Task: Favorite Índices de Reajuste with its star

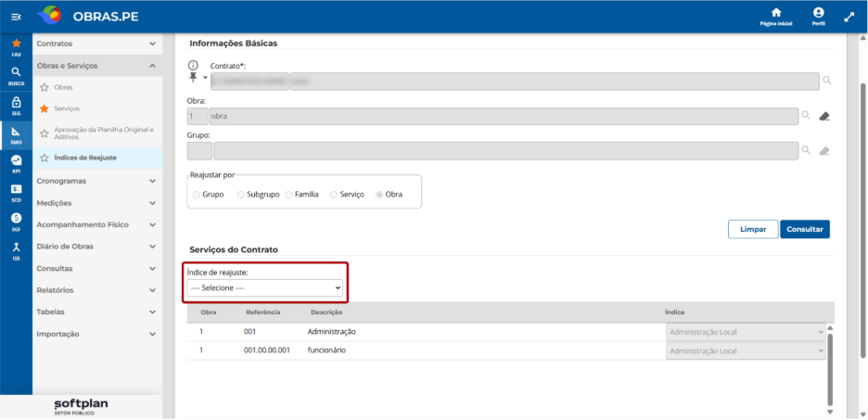Action: [45, 159]
